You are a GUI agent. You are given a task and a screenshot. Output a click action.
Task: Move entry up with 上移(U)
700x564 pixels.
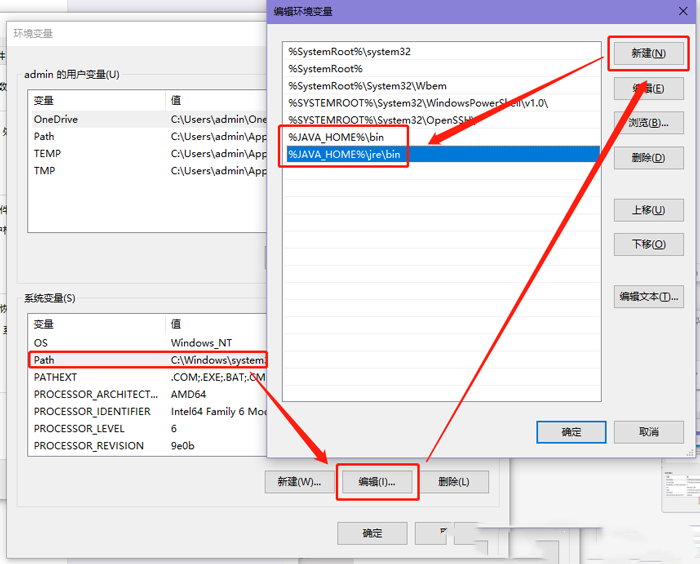(x=648, y=210)
